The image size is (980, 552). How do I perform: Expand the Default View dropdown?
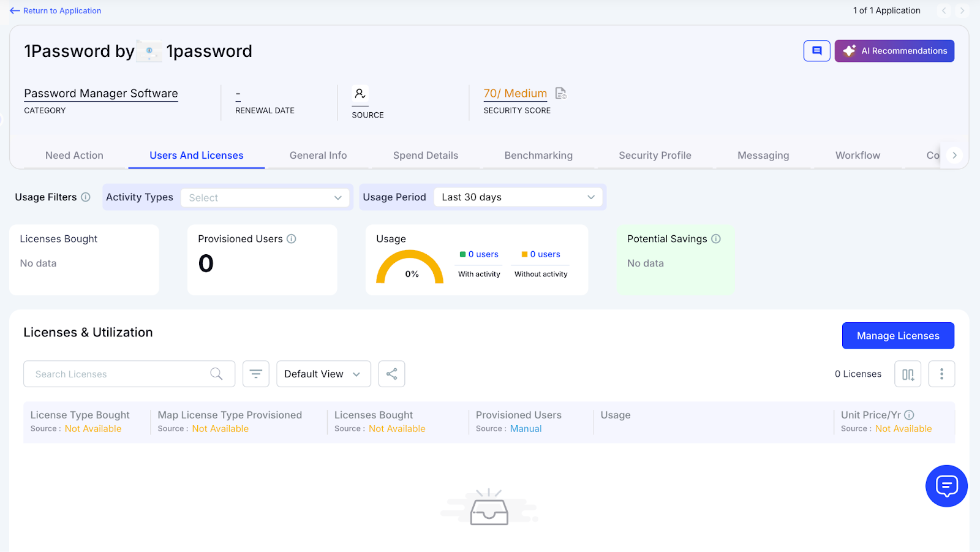pos(323,374)
